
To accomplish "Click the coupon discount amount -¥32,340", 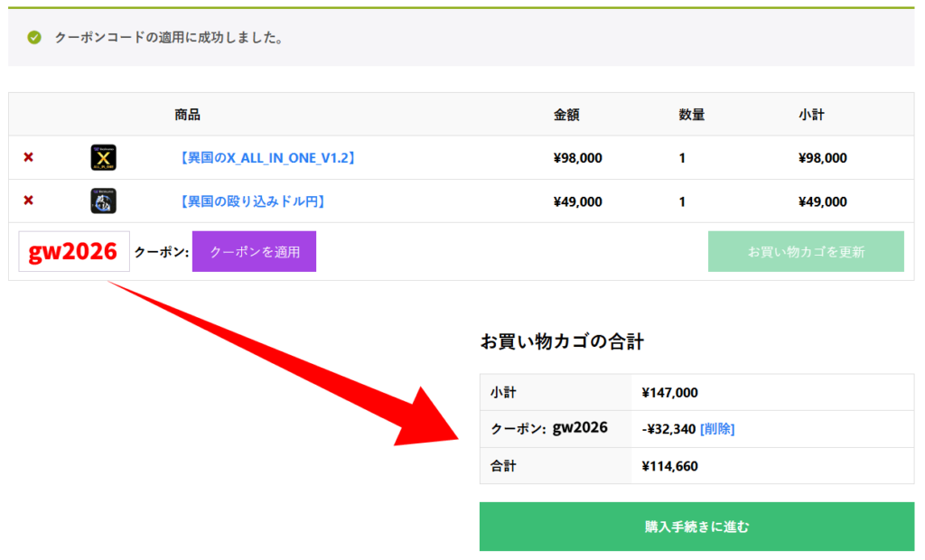I will coord(668,428).
